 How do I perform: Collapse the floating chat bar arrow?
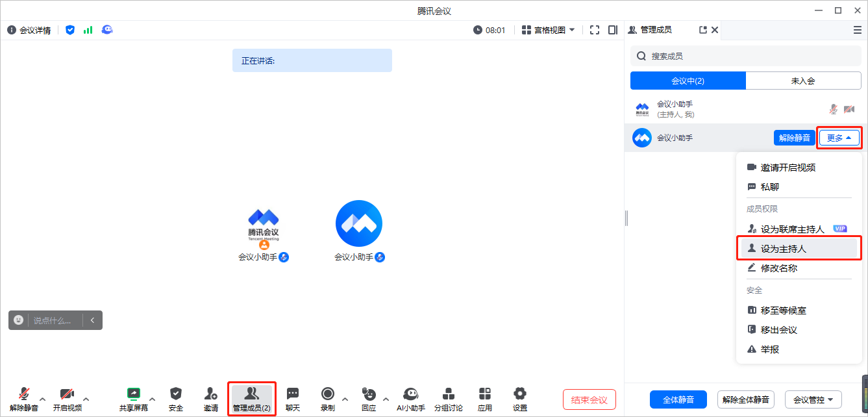[x=93, y=320]
